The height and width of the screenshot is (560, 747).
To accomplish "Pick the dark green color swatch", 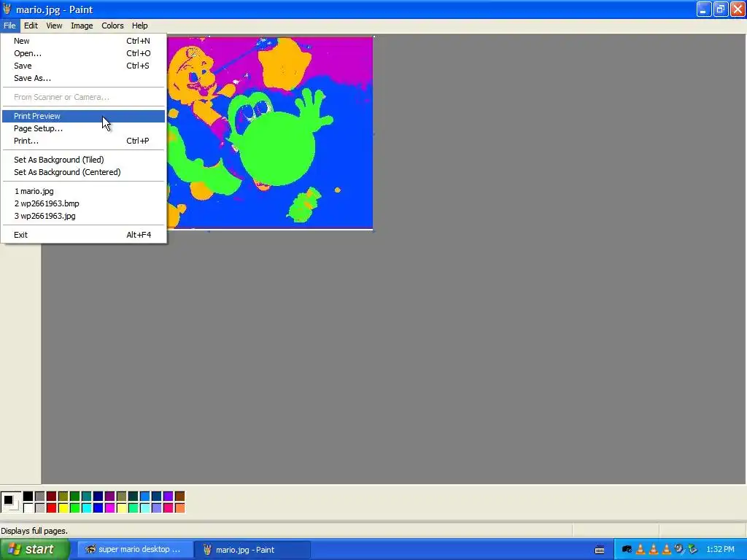I will pyautogui.click(x=75, y=496).
